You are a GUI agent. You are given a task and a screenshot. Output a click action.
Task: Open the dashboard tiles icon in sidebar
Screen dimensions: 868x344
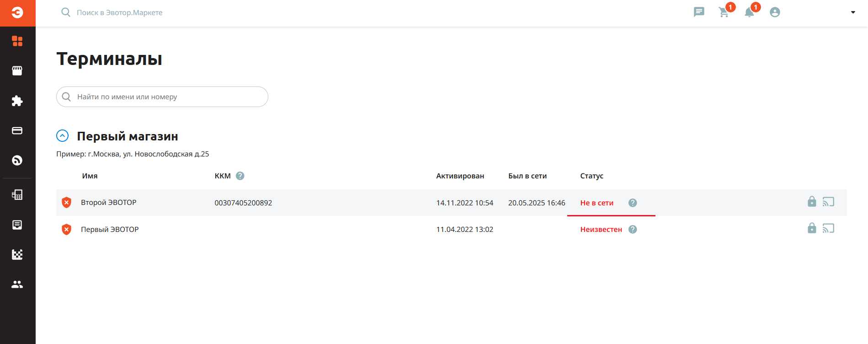coord(17,41)
